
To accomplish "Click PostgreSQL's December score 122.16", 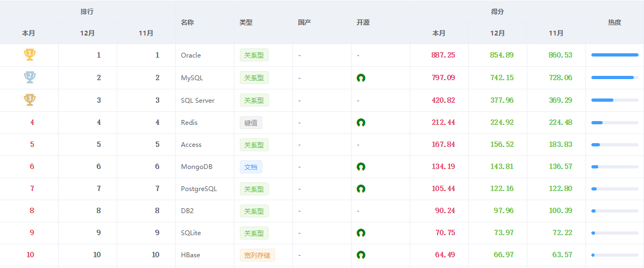I will [x=502, y=189].
